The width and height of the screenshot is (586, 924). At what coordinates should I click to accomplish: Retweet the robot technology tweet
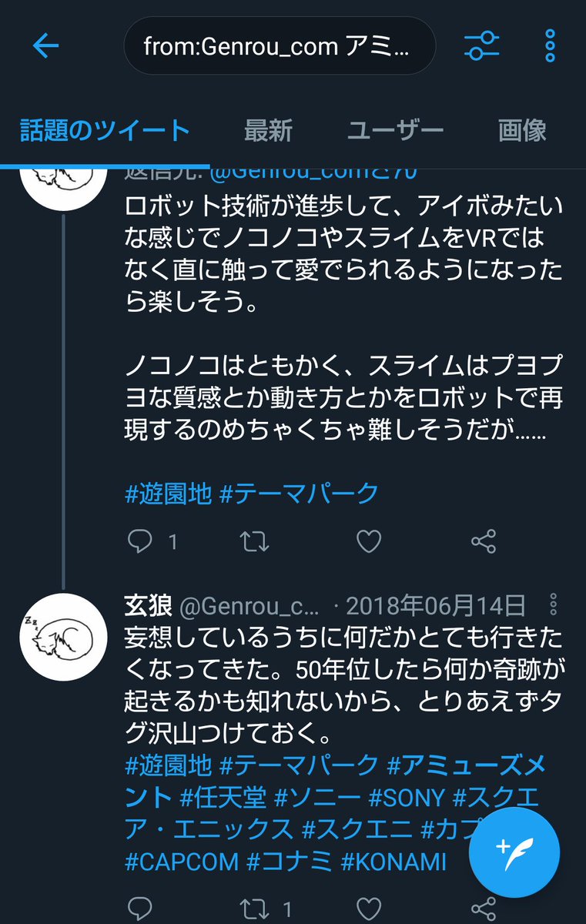coord(253,542)
